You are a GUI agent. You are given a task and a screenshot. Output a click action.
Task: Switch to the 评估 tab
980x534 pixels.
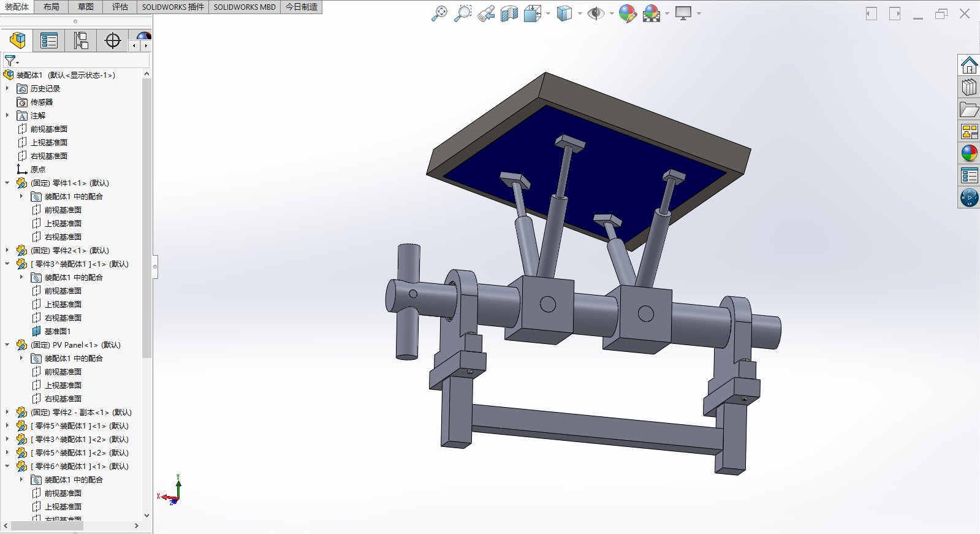120,7
